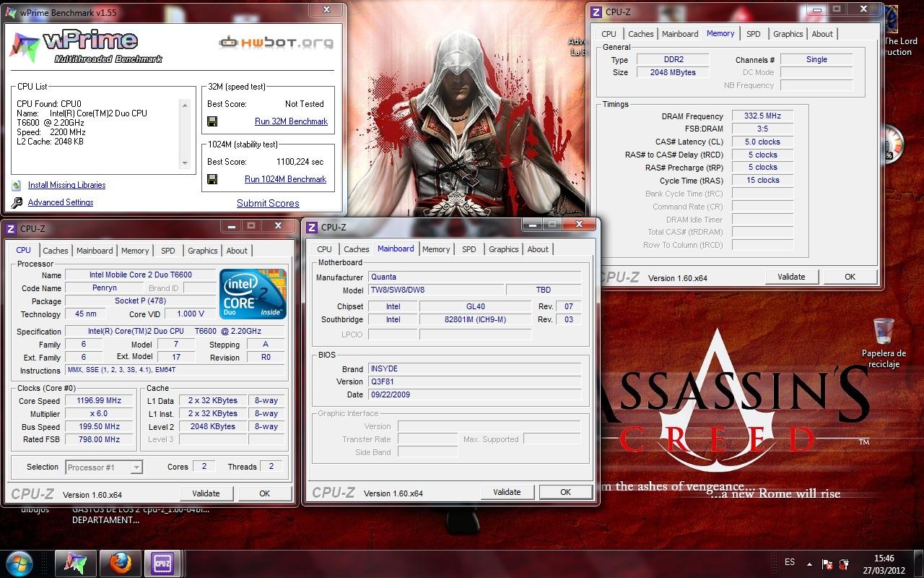924x578 pixels.
Task: Go to Graphics tab in Memory window
Action: point(788,34)
